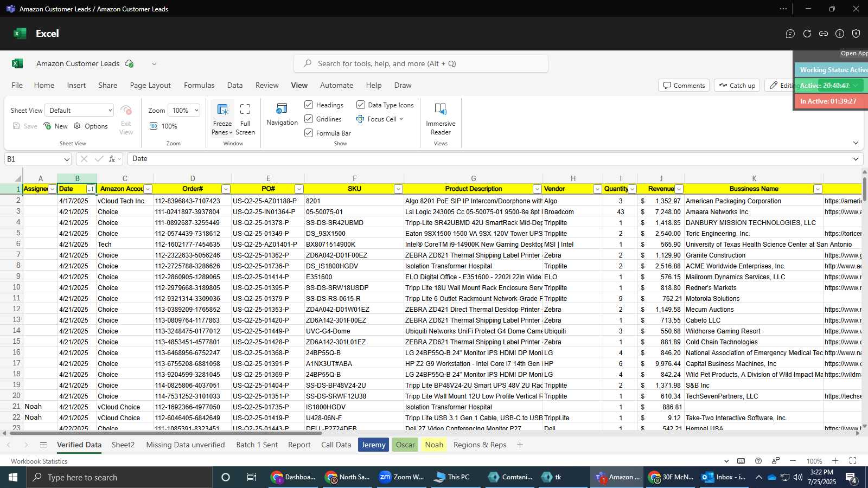The width and height of the screenshot is (868, 488).
Task: Zoom out with the status bar minus
Action: click(793, 461)
